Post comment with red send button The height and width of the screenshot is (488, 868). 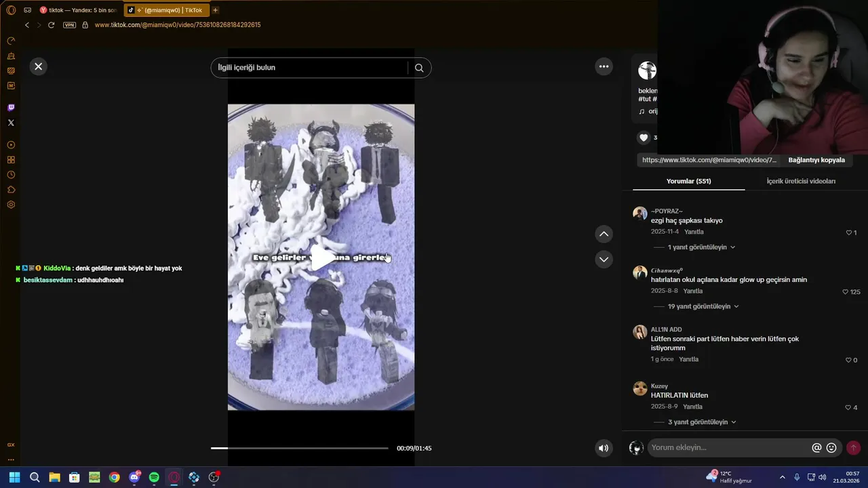tap(853, 448)
